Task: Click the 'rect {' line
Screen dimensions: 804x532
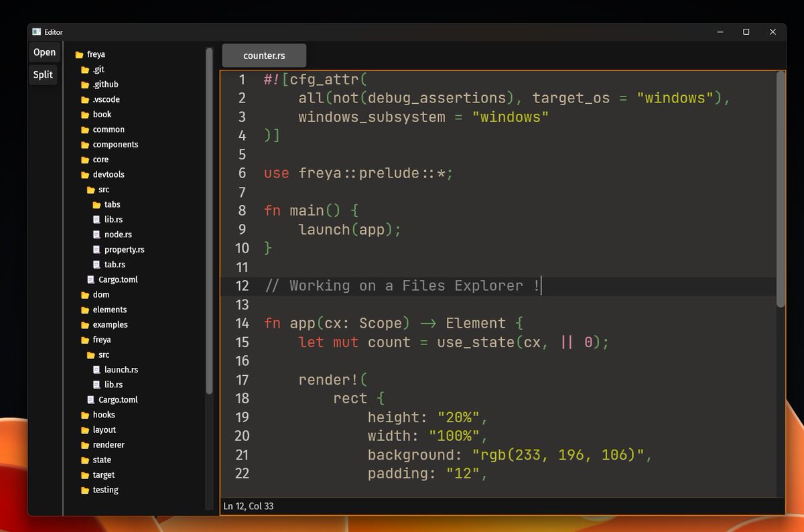Action: point(358,399)
